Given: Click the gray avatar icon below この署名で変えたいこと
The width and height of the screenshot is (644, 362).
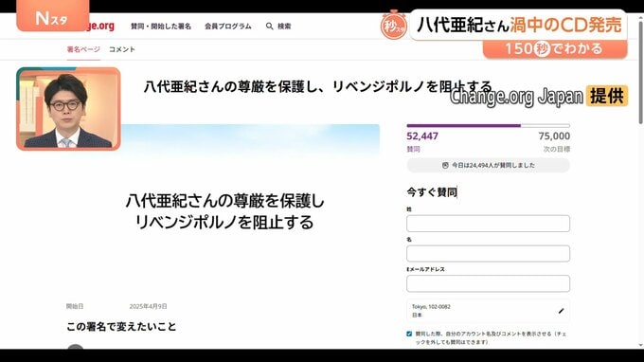Looking at the screenshot, I should point(75,347).
